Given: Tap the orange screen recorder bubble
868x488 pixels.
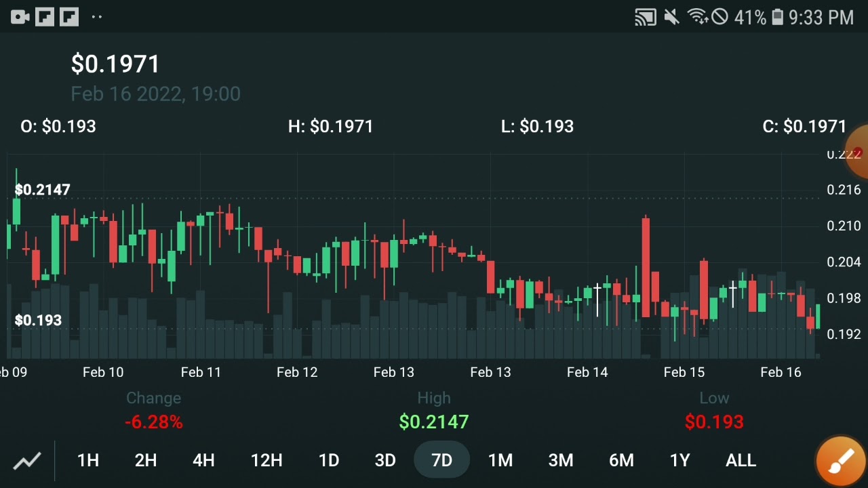Looking at the screenshot, I should [859, 152].
